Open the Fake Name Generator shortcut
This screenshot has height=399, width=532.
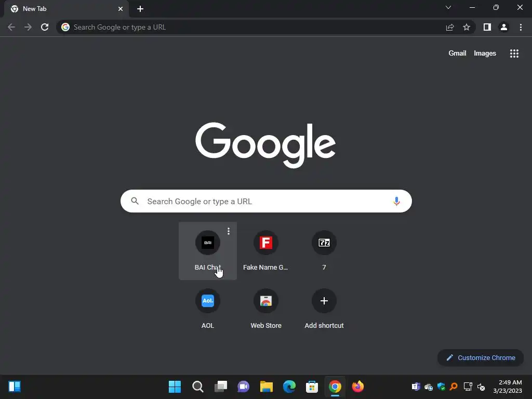point(265,251)
